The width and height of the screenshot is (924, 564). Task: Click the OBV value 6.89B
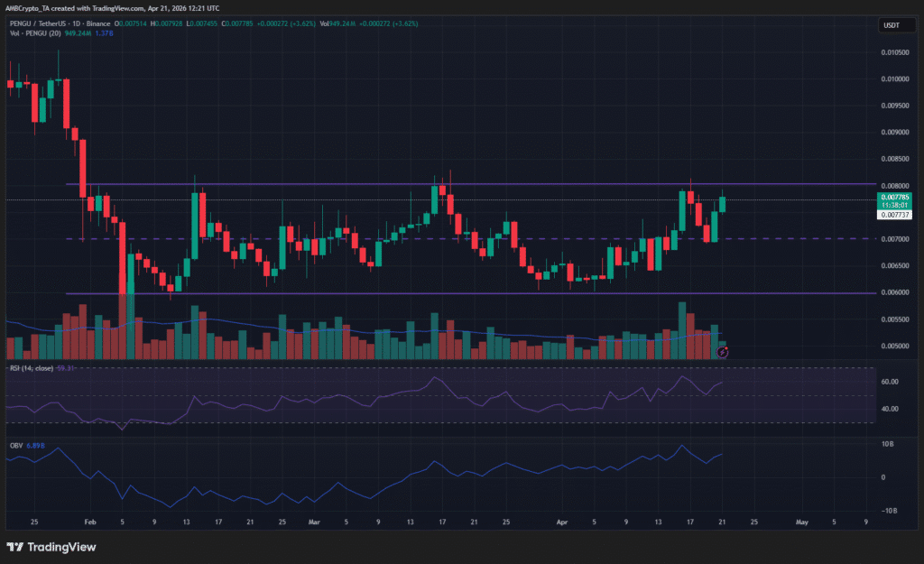[x=35, y=446]
